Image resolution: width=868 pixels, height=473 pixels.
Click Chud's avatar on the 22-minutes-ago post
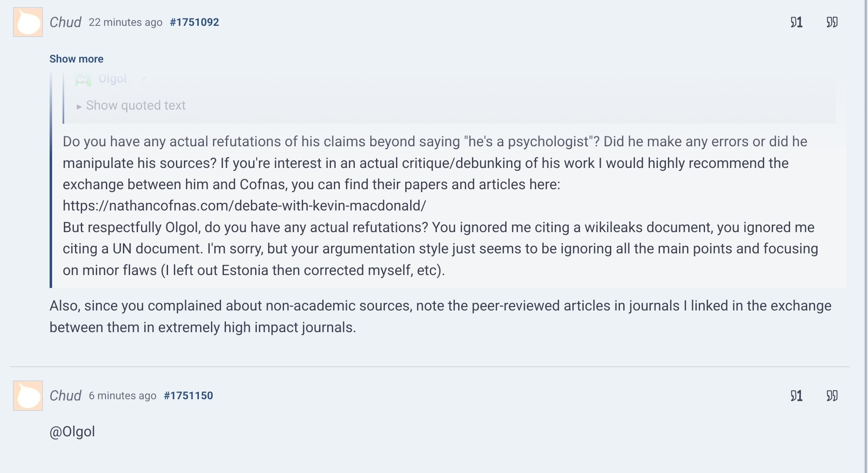click(x=28, y=22)
